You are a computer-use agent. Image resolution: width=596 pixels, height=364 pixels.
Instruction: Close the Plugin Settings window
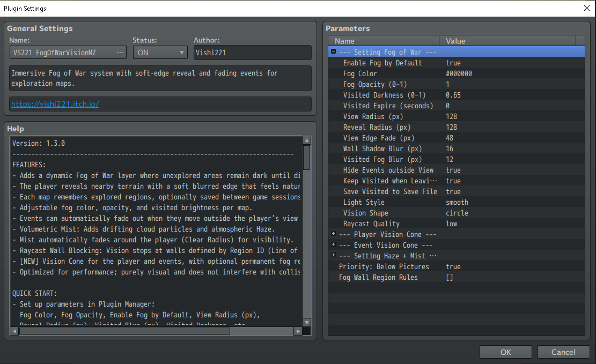pyautogui.click(x=586, y=8)
